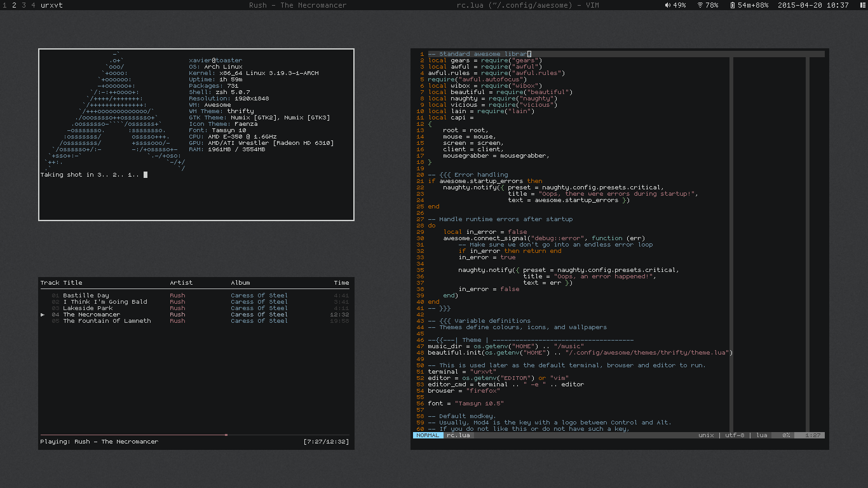
Task: Select the urxvt task in top bar
Action: 51,5
